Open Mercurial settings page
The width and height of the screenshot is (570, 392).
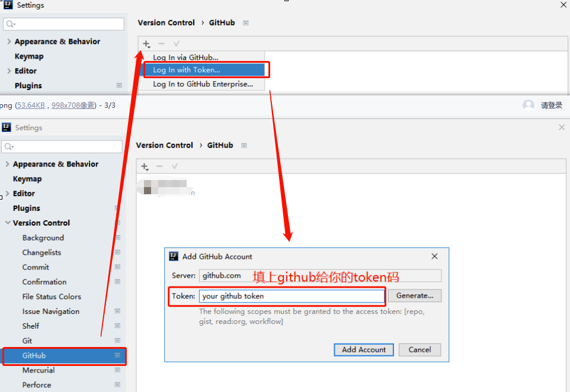click(39, 370)
